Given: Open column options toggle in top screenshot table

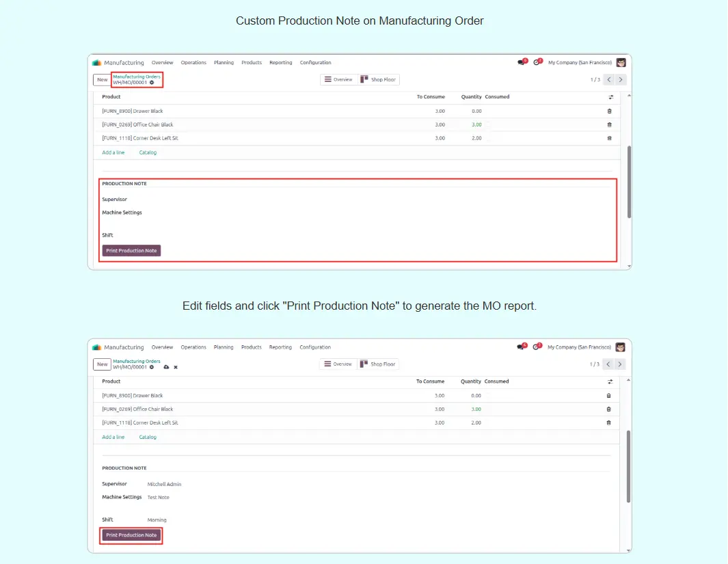Looking at the screenshot, I should point(610,97).
